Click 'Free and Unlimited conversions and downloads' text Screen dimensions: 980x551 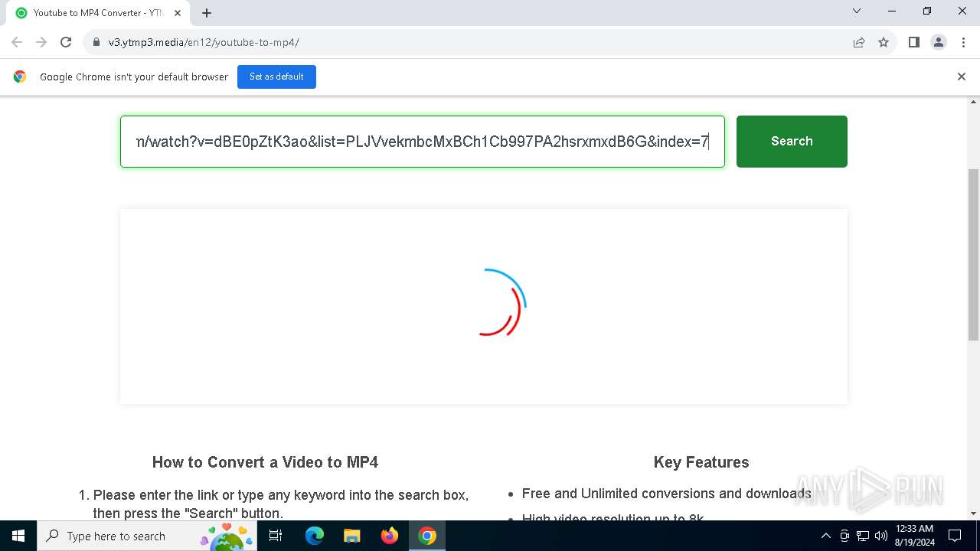coord(666,494)
